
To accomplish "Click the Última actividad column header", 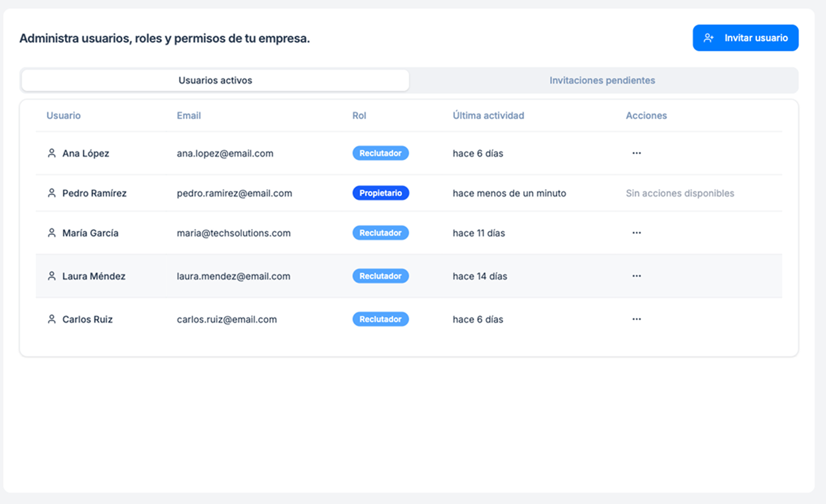I will pos(489,115).
